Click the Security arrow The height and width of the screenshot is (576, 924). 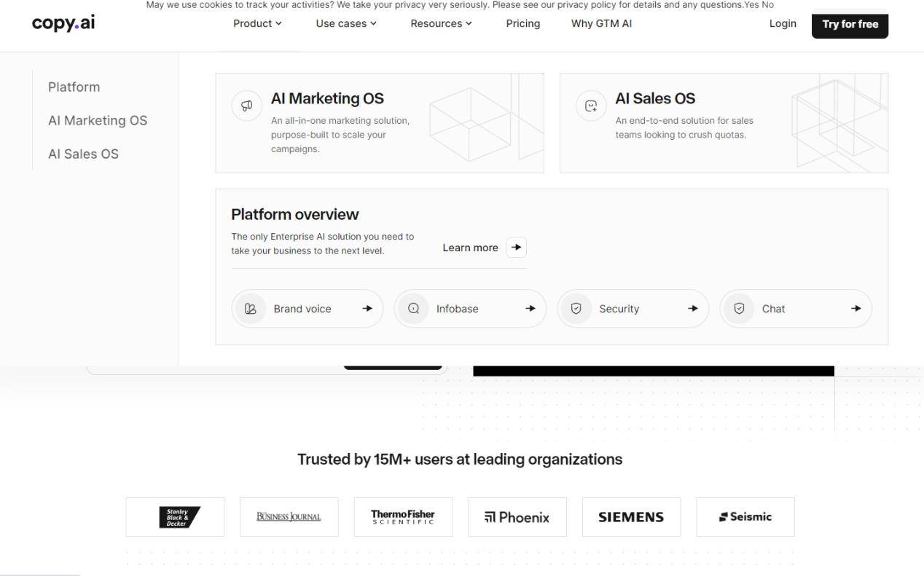point(693,309)
